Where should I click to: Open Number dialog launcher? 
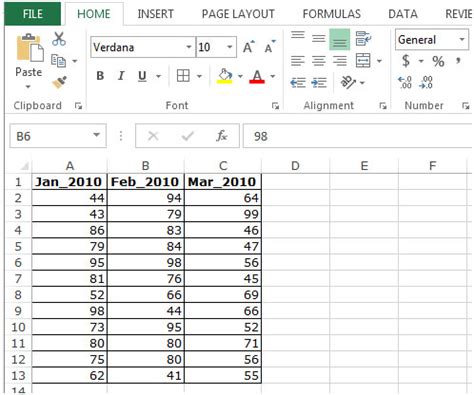(465, 106)
